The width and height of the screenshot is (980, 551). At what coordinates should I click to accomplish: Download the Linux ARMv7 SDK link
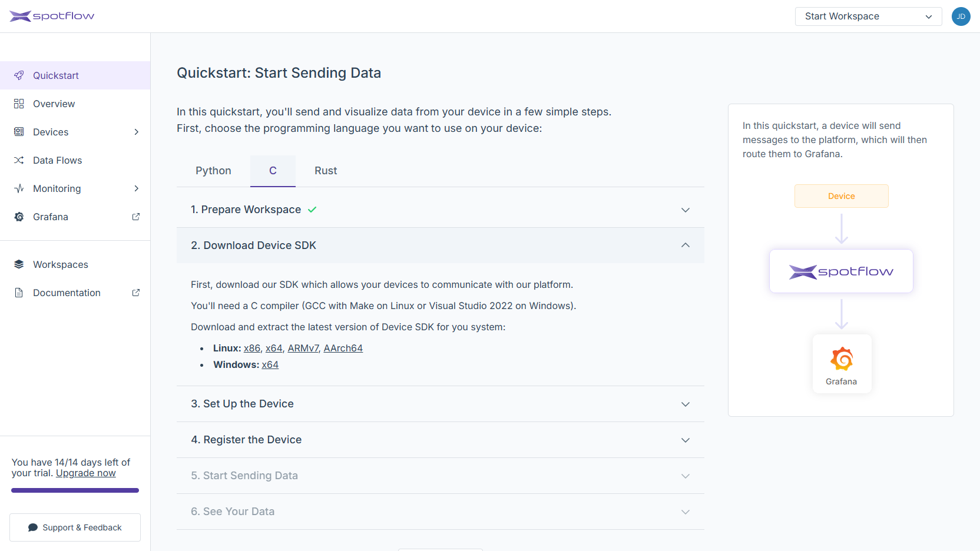pyautogui.click(x=303, y=348)
